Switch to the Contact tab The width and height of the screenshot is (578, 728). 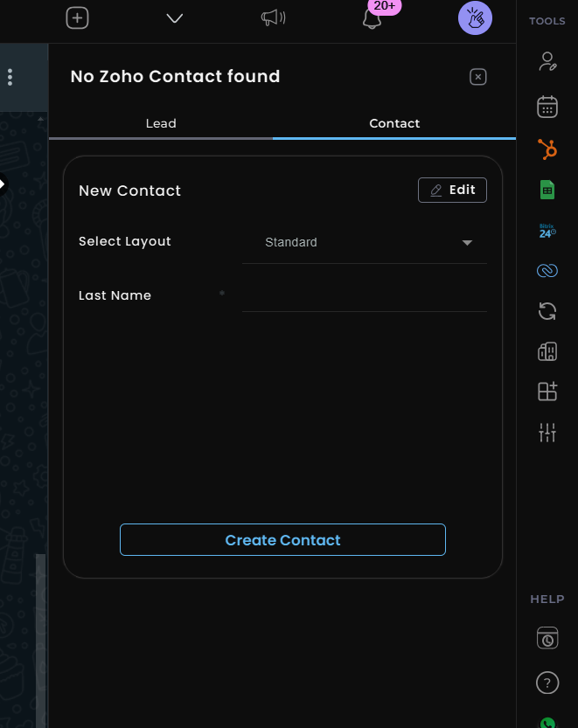pyautogui.click(x=394, y=123)
